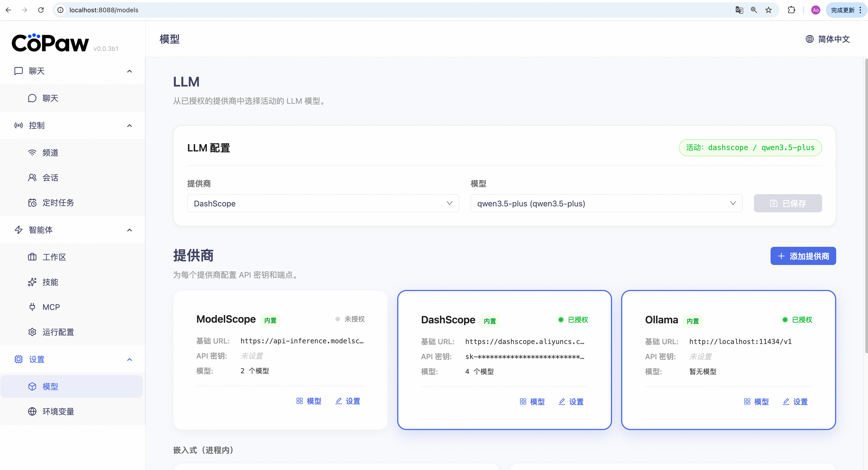View site information icon in address bar

pyautogui.click(x=61, y=10)
